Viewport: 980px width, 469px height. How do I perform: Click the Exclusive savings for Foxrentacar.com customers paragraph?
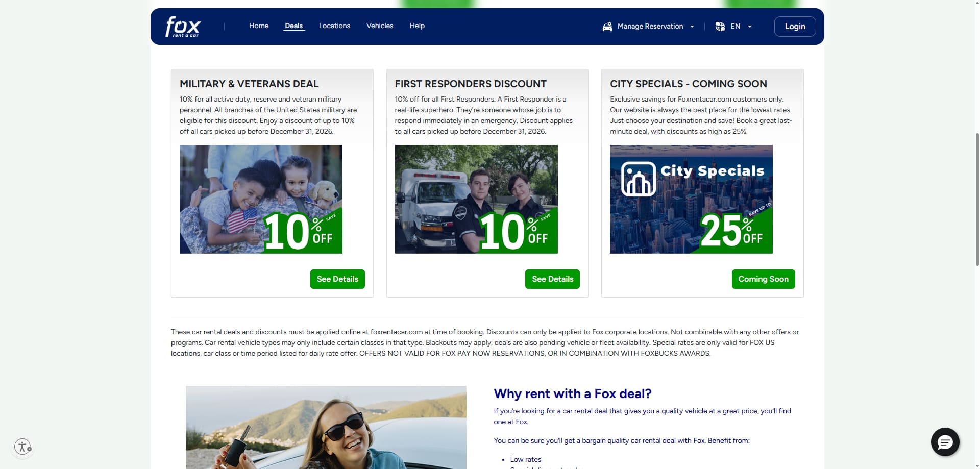(701, 115)
